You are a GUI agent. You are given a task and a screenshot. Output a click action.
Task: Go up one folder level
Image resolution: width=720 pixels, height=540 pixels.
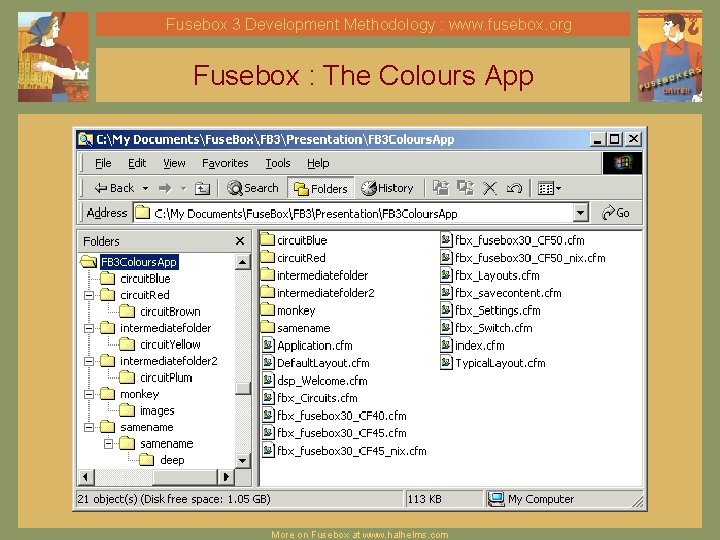pos(202,188)
